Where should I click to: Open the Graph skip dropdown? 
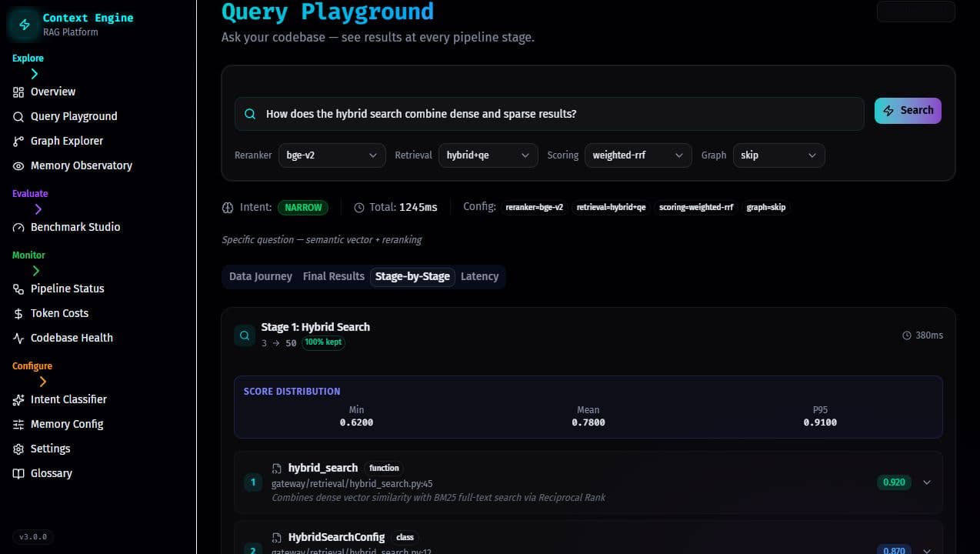click(778, 155)
